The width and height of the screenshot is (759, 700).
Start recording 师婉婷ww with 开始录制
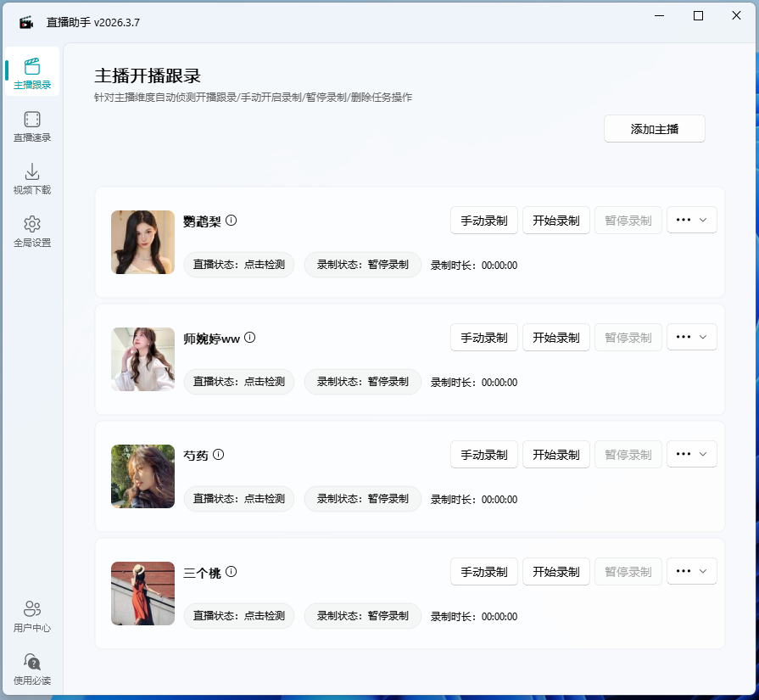(x=555, y=337)
